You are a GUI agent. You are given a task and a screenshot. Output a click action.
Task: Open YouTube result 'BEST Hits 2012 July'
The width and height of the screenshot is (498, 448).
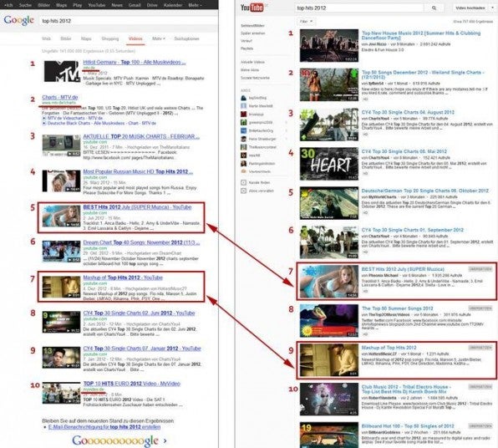pos(403,269)
